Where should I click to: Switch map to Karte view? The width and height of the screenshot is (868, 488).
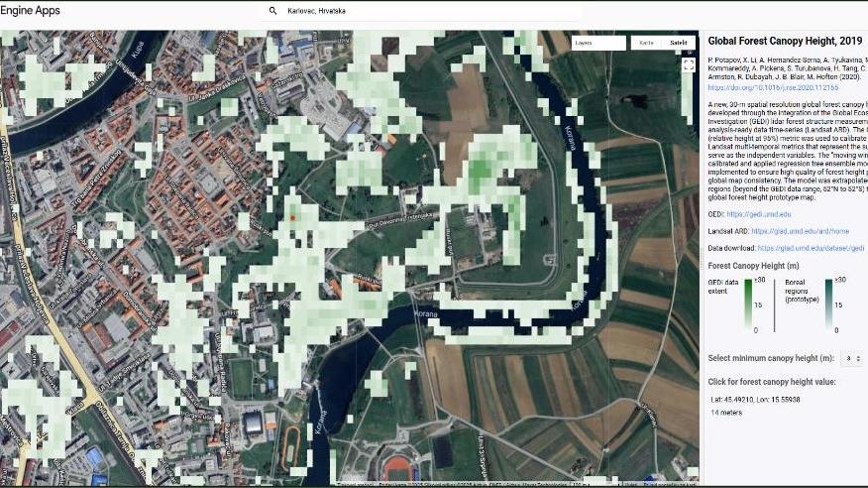click(646, 43)
